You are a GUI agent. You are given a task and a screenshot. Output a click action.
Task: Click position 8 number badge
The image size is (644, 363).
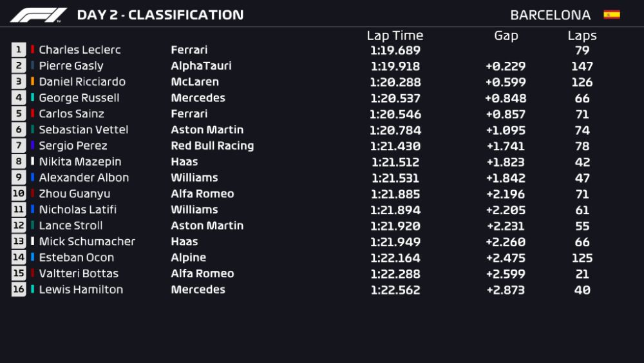pos(19,162)
